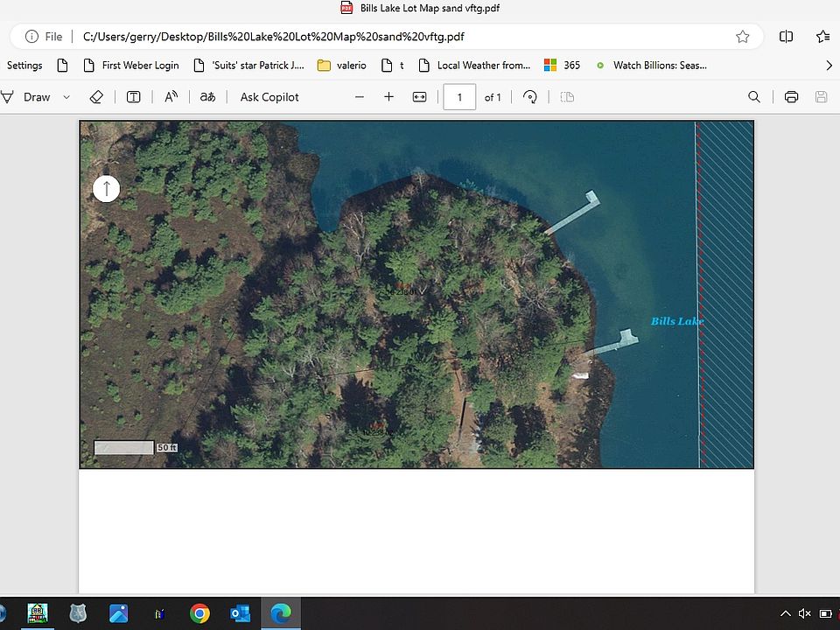
Task: Click the Add text box tool
Action: pyautogui.click(x=134, y=97)
